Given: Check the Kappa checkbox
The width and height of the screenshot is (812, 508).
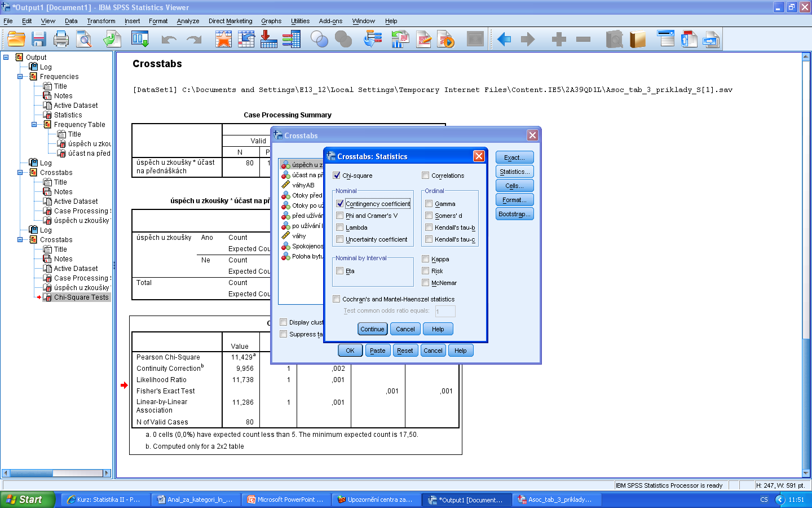Looking at the screenshot, I should [426, 259].
